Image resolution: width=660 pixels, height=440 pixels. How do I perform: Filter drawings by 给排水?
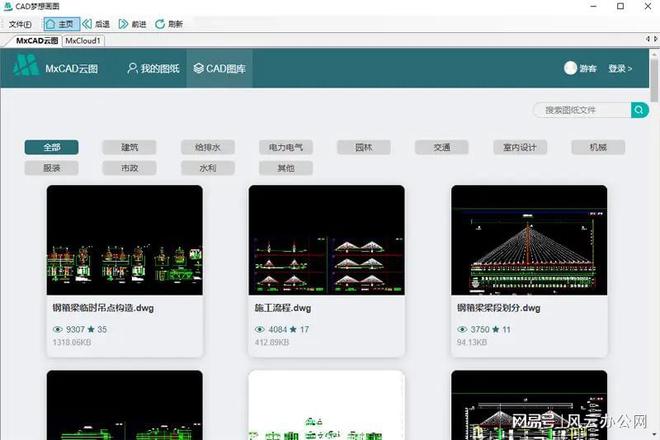coord(208,147)
